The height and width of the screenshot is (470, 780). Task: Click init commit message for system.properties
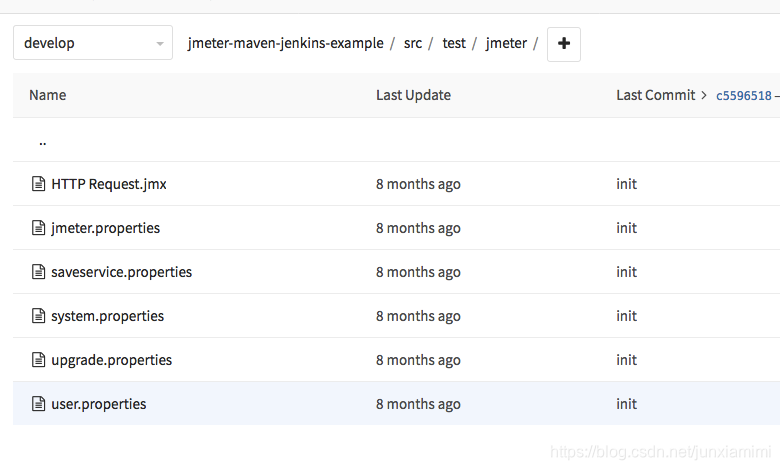click(x=626, y=316)
